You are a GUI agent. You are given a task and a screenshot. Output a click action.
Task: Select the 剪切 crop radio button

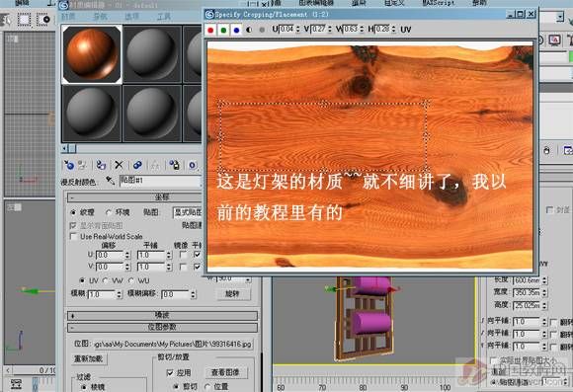177,386
